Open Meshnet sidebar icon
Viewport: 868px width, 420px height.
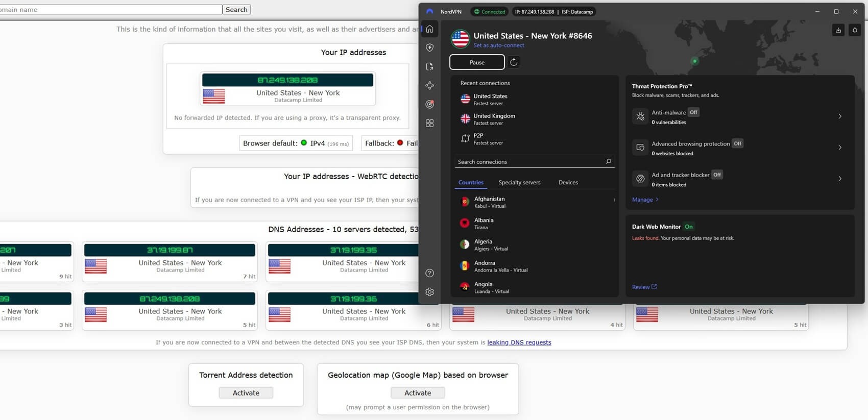(x=429, y=85)
